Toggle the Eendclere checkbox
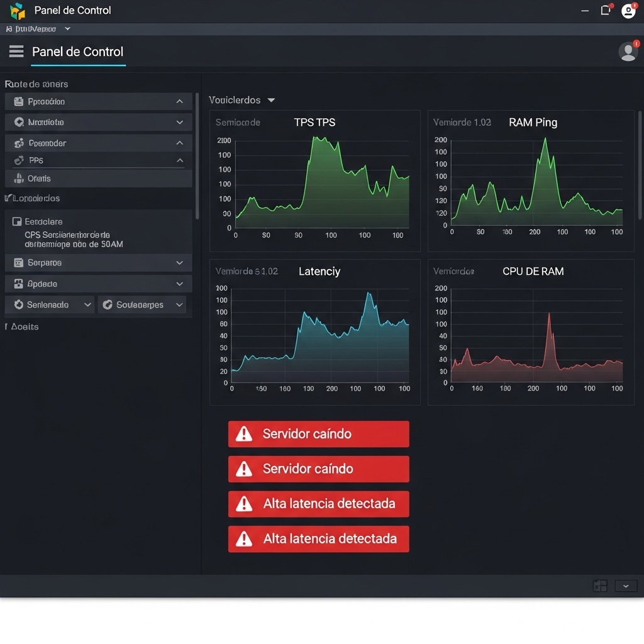The image size is (644, 644). [x=17, y=222]
